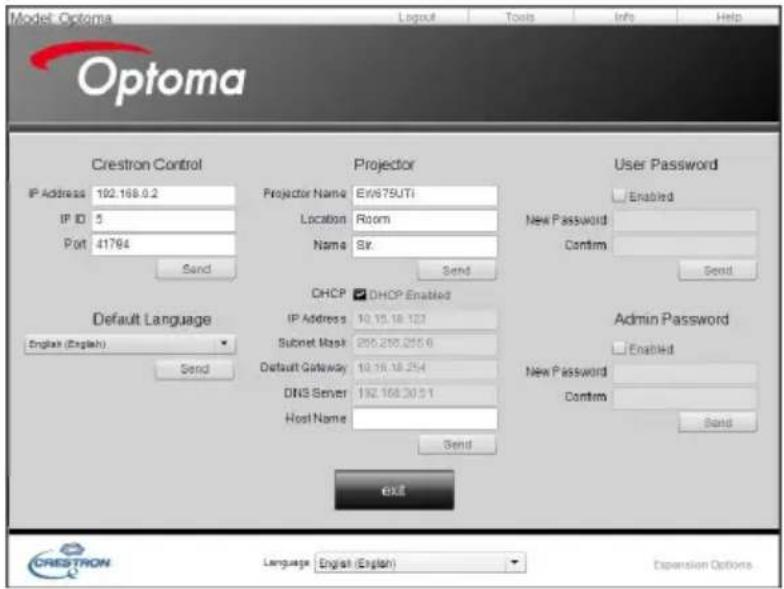
Task: Send the Default Language selection
Action: coord(194,369)
